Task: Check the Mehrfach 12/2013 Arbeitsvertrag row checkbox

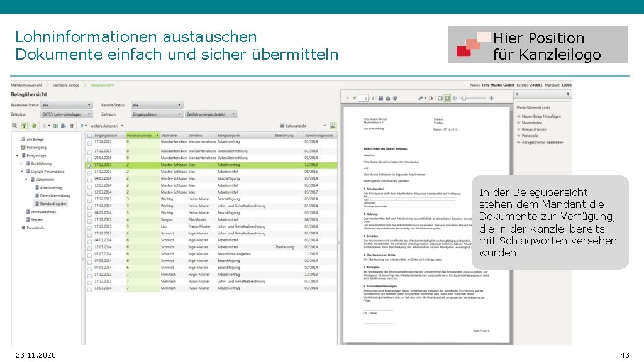Action: point(89,275)
